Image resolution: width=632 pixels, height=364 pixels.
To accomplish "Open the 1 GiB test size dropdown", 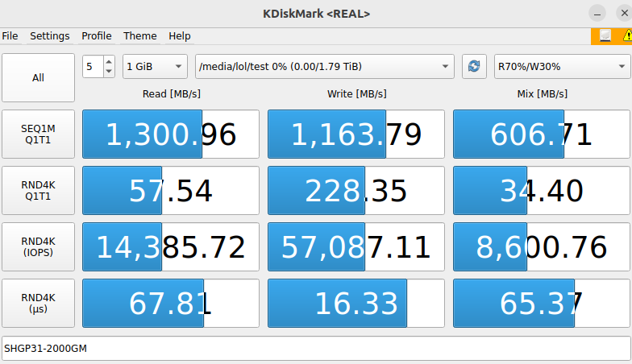I will [155, 67].
